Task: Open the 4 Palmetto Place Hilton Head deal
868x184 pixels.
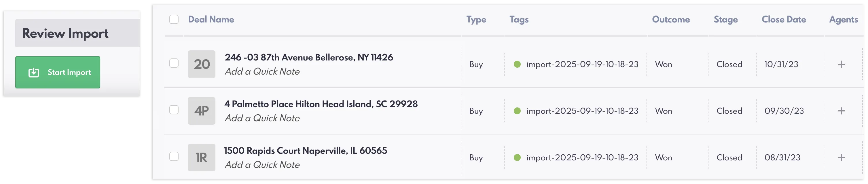Action: coord(321,104)
